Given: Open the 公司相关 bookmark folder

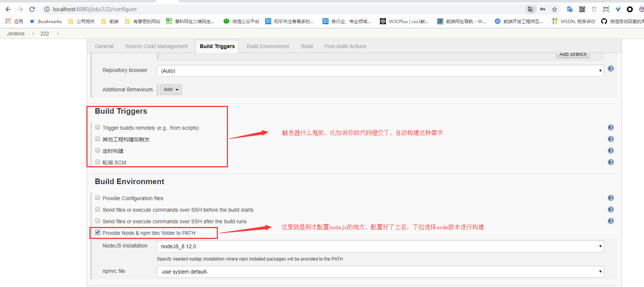Looking at the screenshot, I should click(82, 21).
